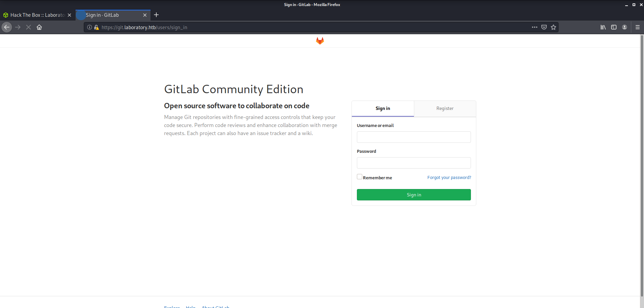The height and width of the screenshot is (308, 644).
Task: Enable the Remember me checkbox
Action: (x=360, y=177)
